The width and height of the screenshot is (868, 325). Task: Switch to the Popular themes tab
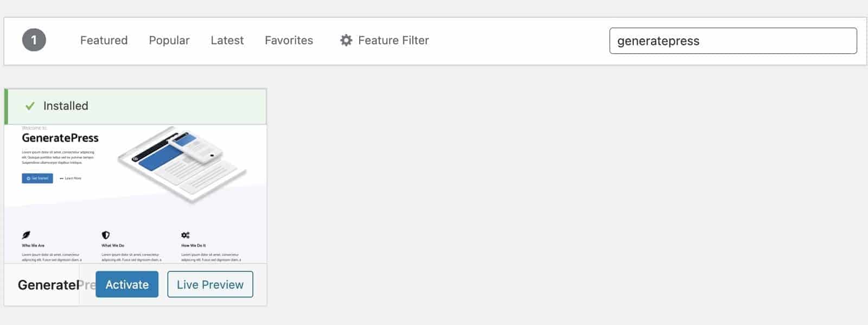coord(169,40)
